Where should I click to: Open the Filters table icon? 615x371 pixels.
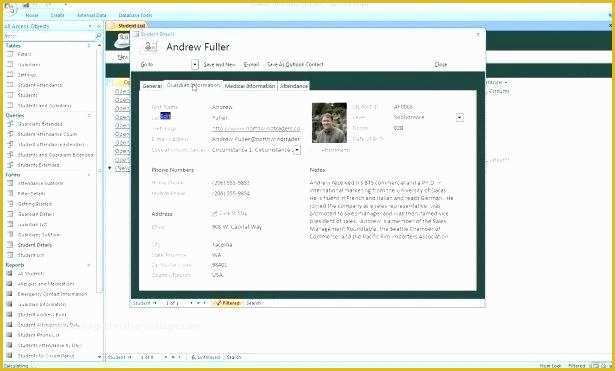(11, 54)
